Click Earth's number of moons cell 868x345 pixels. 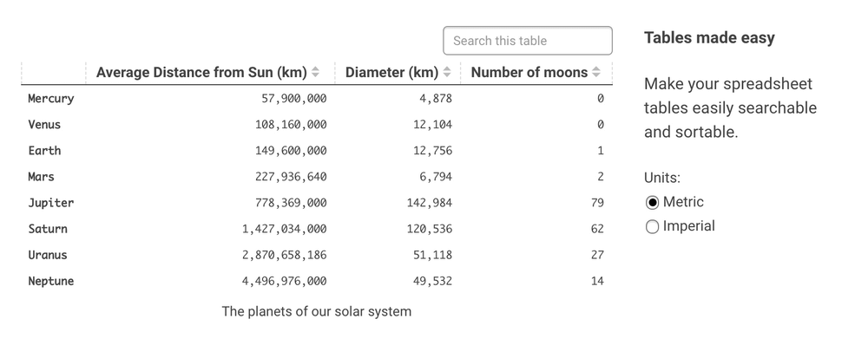[536, 150]
